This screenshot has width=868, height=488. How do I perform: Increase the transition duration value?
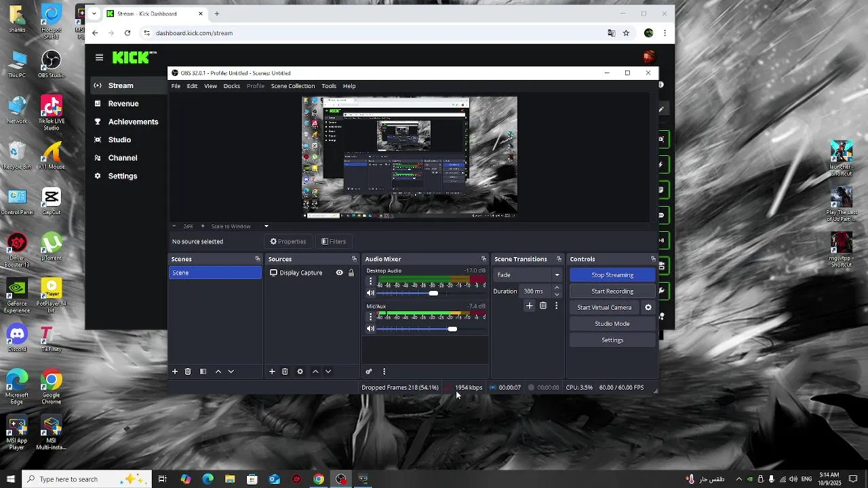(x=557, y=288)
